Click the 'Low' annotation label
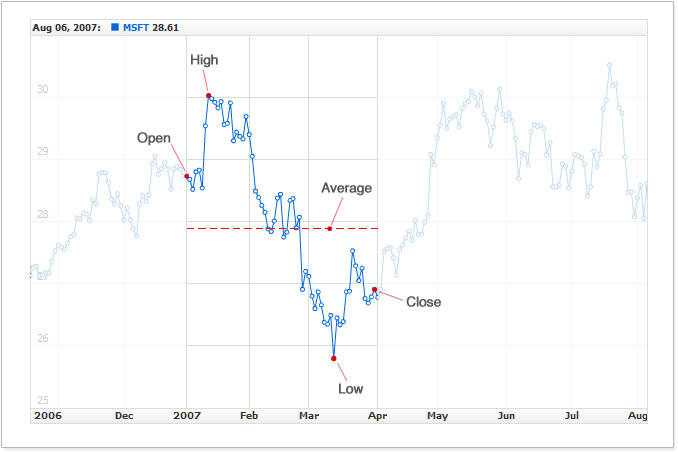Screen dimensions: 678x453 point(351,389)
